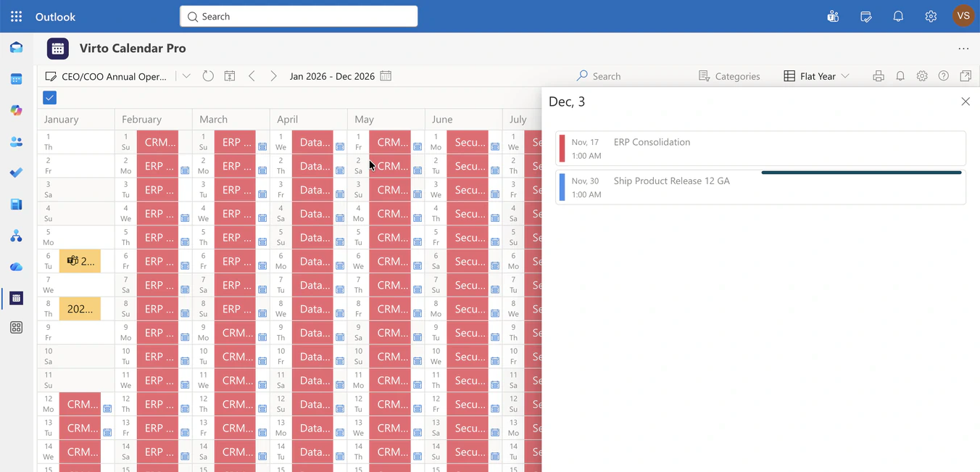Open the feedback note icon in header
Screen dimensions: 980x472
pos(865,16)
